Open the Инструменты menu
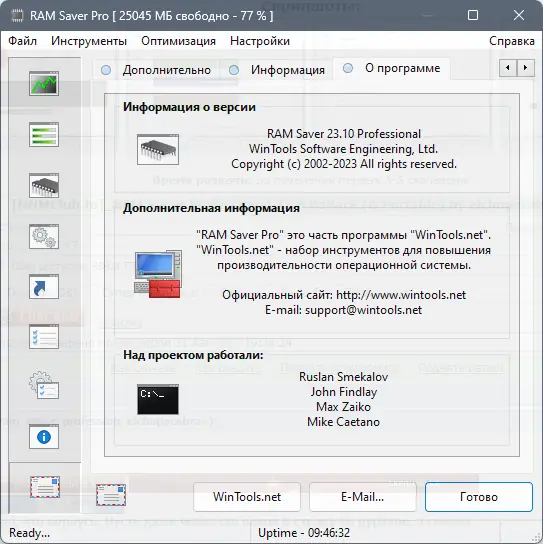This screenshot has width=543, height=544. click(89, 41)
